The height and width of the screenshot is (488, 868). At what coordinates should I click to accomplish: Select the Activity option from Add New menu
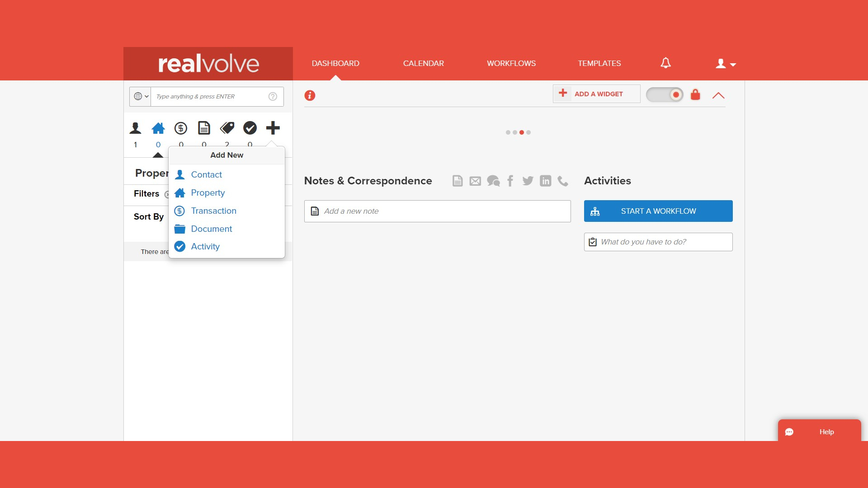pos(205,246)
